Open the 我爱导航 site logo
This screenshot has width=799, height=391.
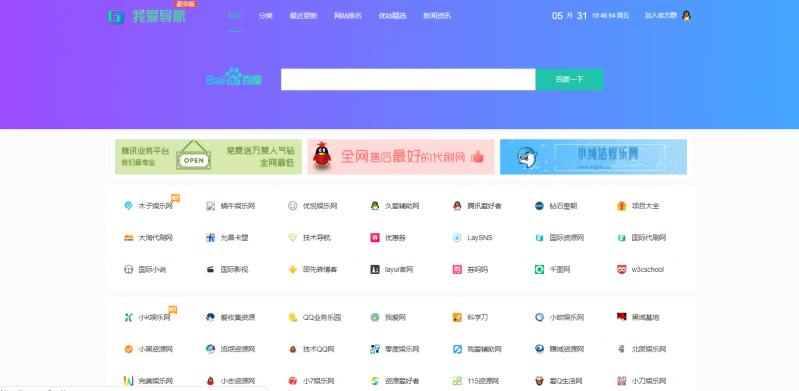click(x=147, y=16)
